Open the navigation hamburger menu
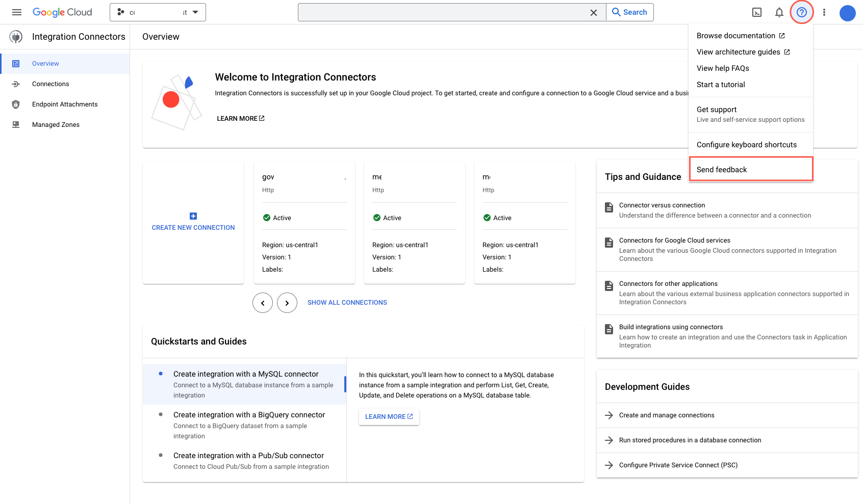Screen dimensions: 863x504 click(x=17, y=12)
